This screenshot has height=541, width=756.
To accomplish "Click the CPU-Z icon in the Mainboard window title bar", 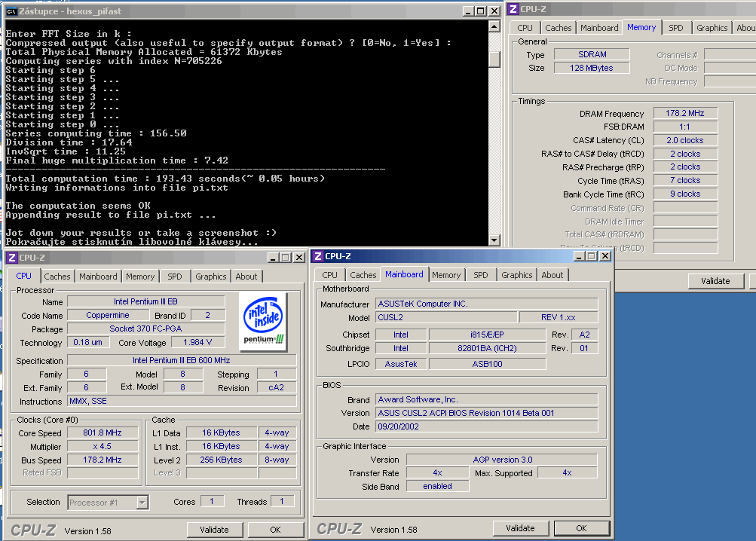I will [x=318, y=256].
